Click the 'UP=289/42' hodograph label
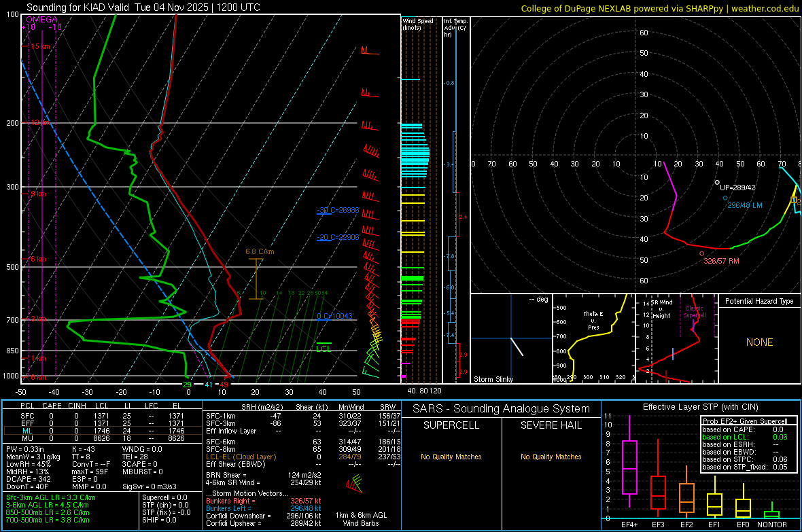The height and width of the screenshot is (532, 802). pos(737,188)
